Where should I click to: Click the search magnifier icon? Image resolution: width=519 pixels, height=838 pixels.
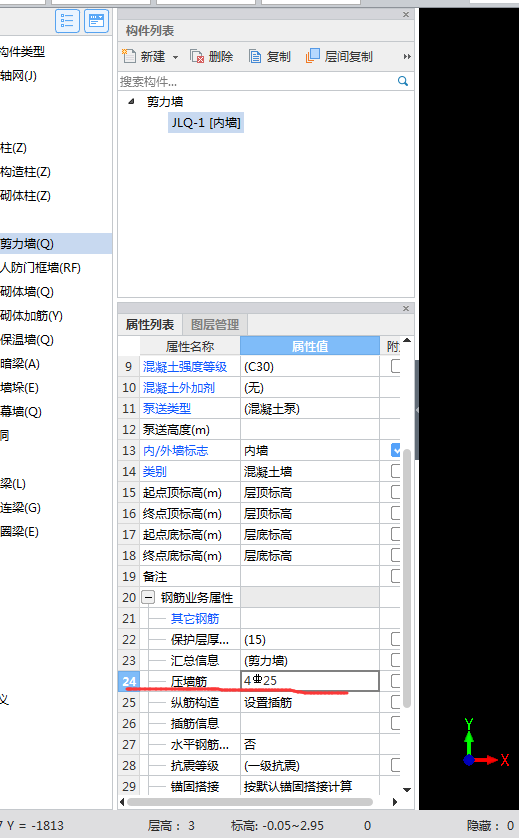click(x=403, y=81)
